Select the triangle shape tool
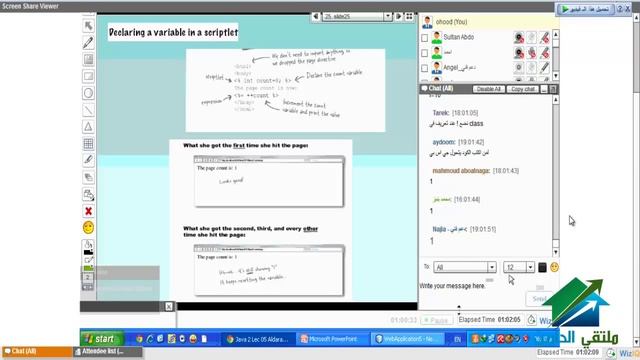 [88, 127]
